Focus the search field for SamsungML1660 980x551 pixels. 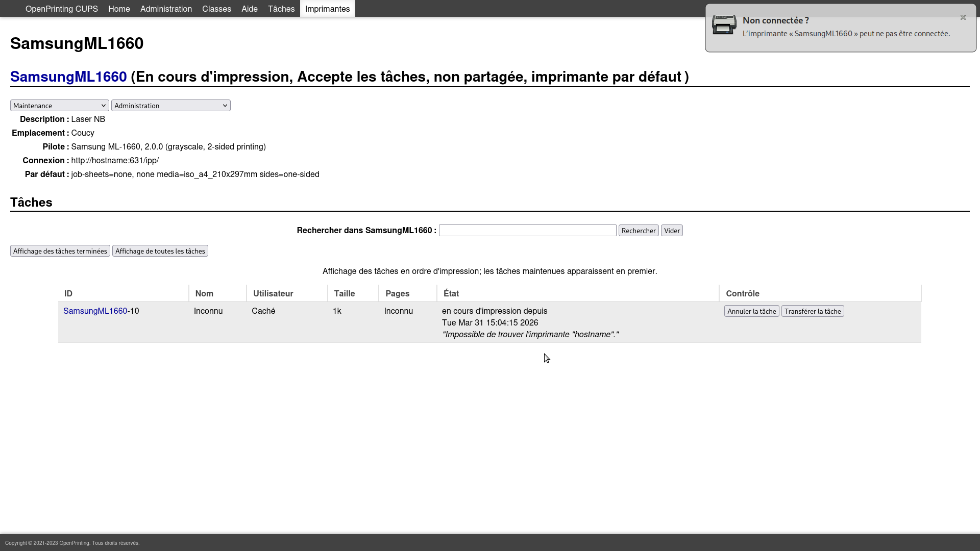(527, 231)
